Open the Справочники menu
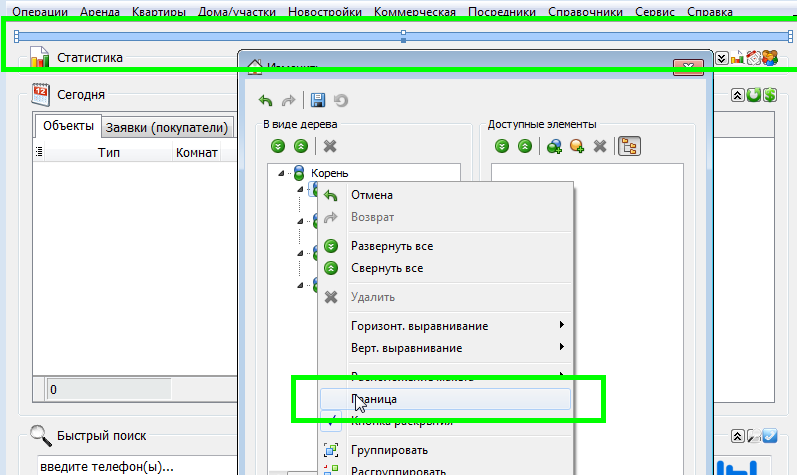 [588, 13]
